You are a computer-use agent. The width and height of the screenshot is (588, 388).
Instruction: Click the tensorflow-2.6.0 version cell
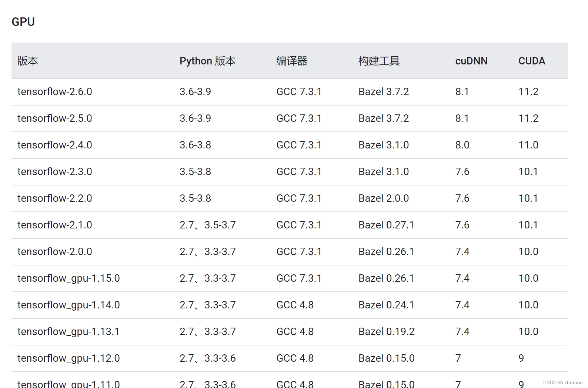pos(55,91)
